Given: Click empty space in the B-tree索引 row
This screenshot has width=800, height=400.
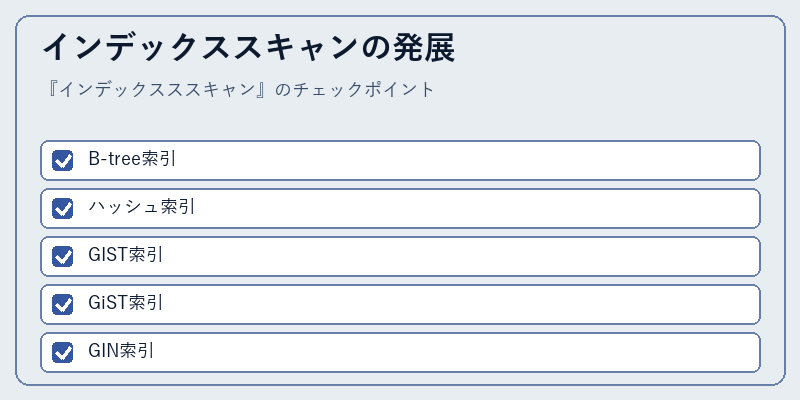Looking at the screenshot, I should [x=459, y=160].
